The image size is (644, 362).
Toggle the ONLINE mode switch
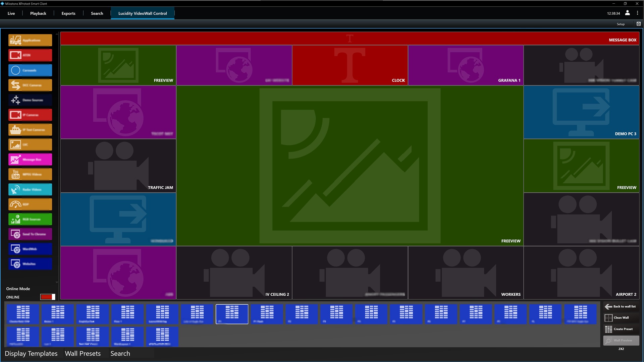click(48, 297)
